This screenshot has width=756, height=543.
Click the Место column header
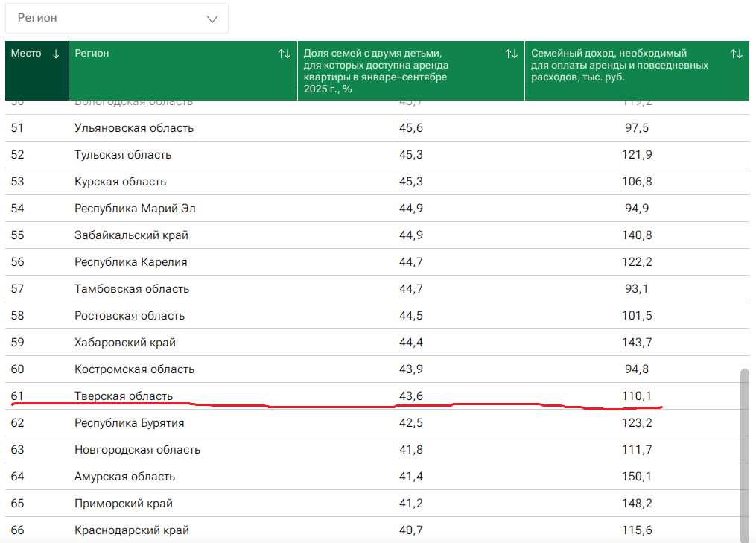pyautogui.click(x=27, y=54)
